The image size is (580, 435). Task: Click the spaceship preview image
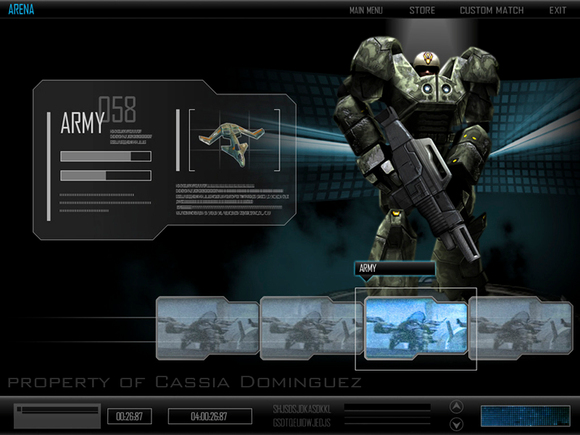point(233,141)
